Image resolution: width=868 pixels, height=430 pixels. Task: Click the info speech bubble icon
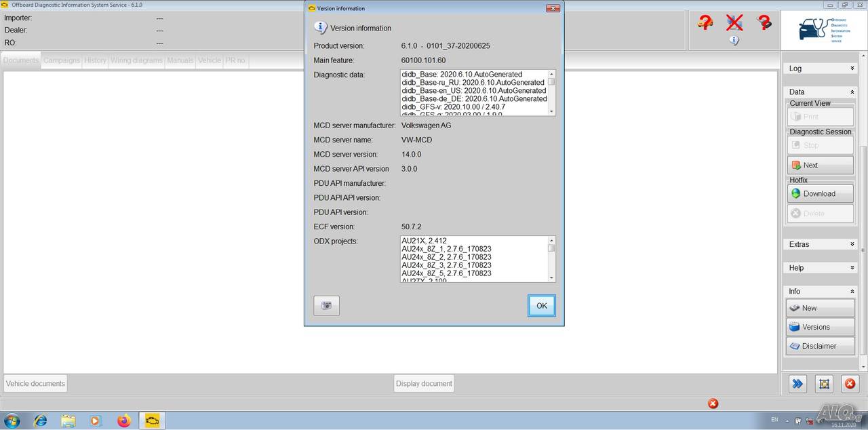(734, 40)
